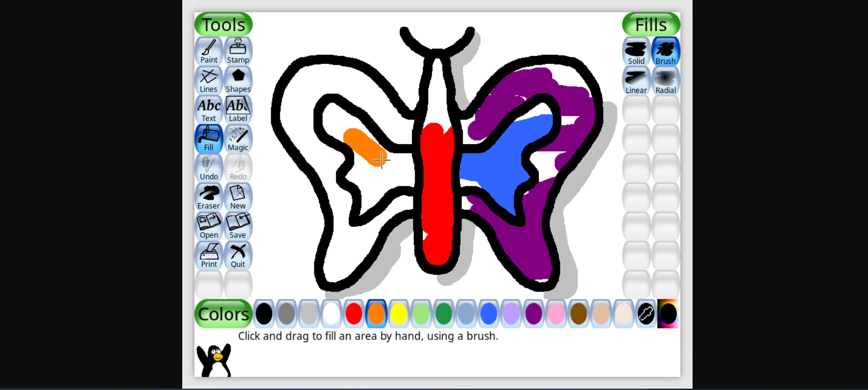Viewport: 868px width, 390px height.
Task: Click the orange stroke in left wing
Action: [365, 147]
